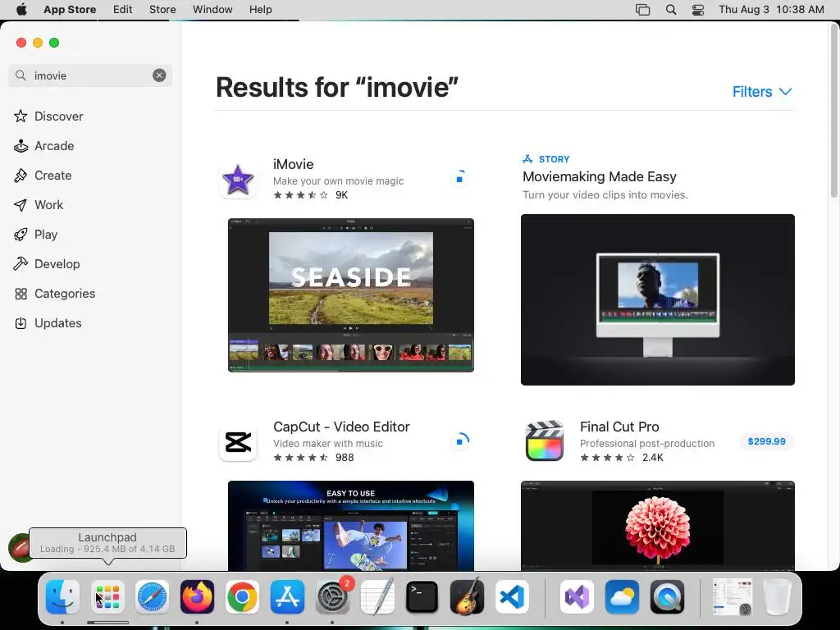
Task: Open TextEdit from the Dock
Action: (377, 597)
